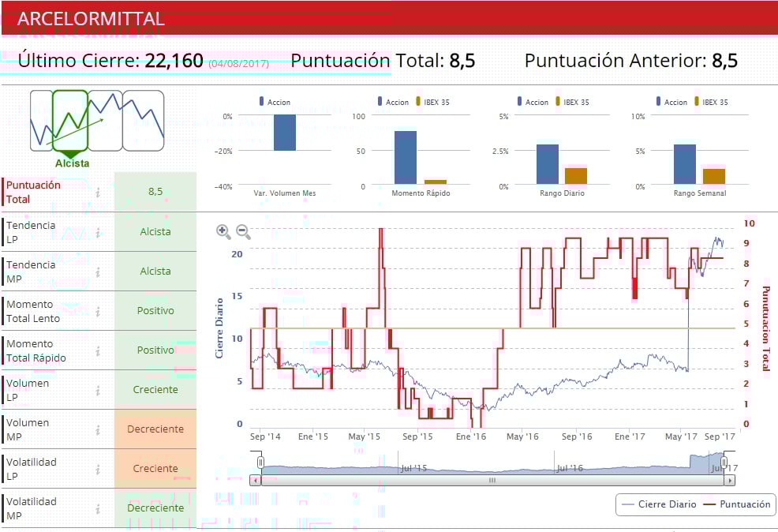Click the blue Accion bar in Rango Semanal
This screenshot has width=778, height=532.
coord(685,164)
